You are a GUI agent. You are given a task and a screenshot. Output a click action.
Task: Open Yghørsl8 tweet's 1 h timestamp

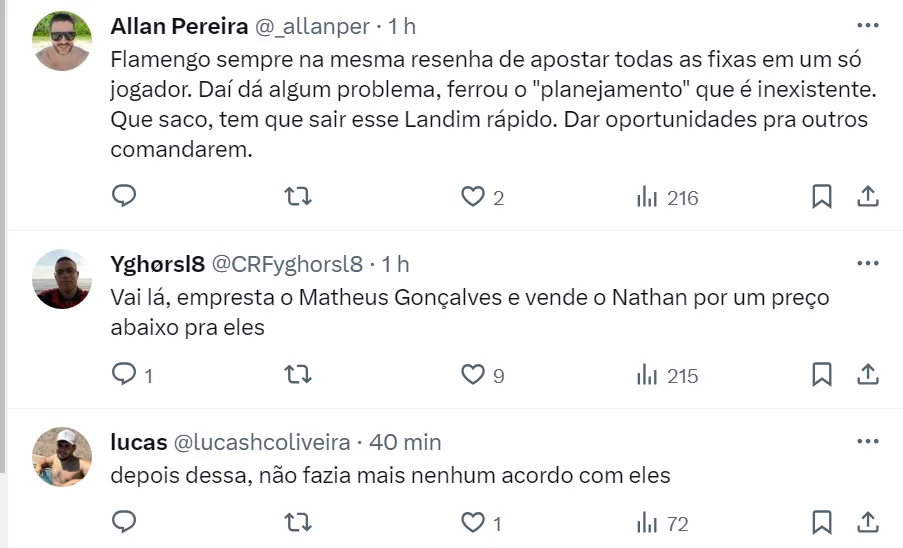coord(395,264)
